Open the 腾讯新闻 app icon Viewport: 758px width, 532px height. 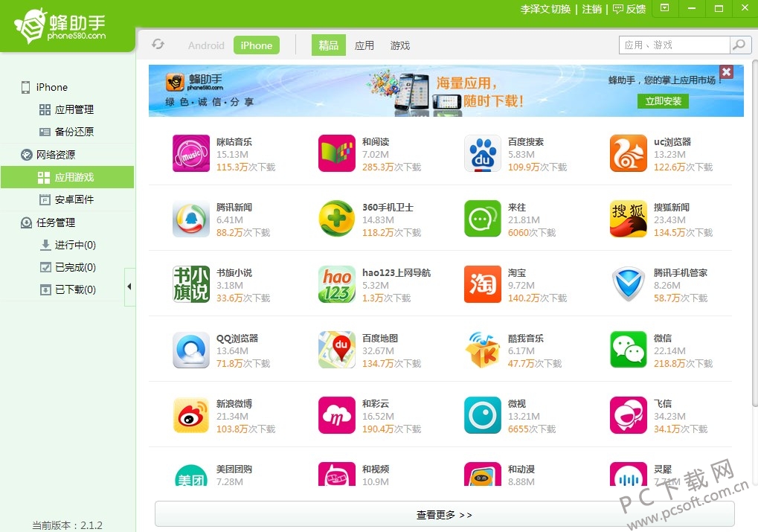pyautogui.click(x=191, y=219)
